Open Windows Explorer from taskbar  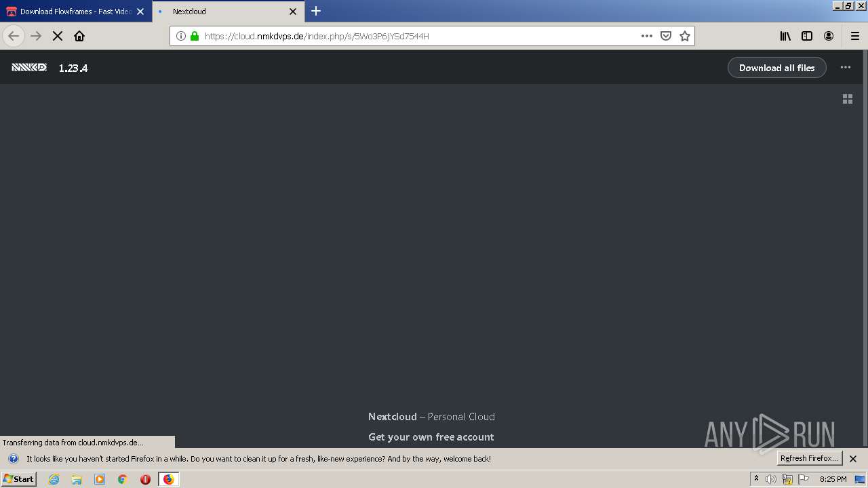[77, 479]
